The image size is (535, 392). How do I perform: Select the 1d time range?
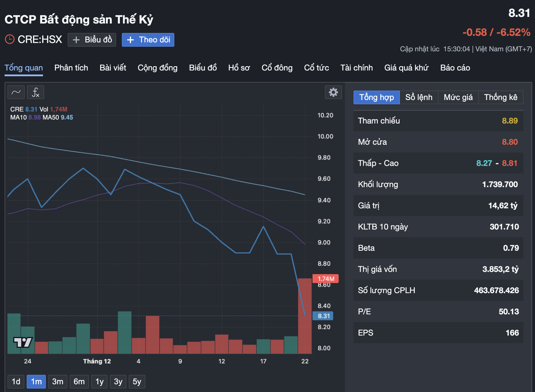pos(16,382)
